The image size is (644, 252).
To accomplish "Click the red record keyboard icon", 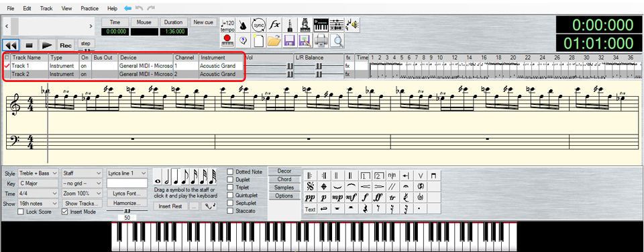I will (x=227, y=40).
